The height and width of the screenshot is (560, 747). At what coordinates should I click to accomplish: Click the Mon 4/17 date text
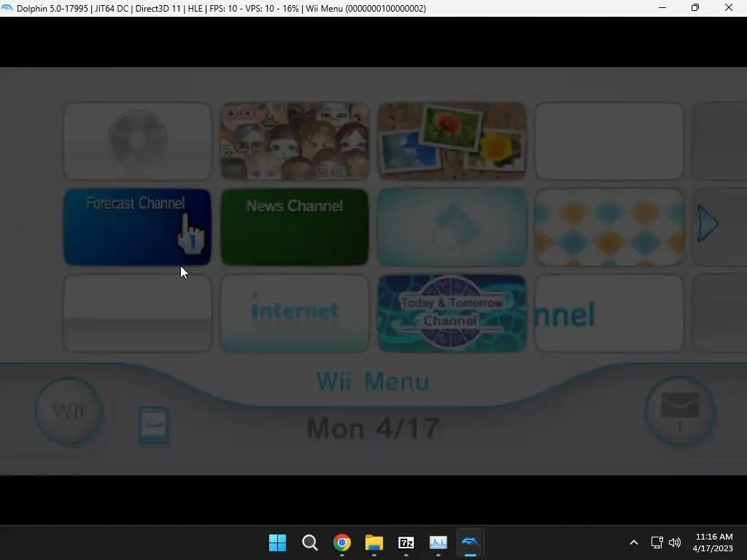click(373, 428)
